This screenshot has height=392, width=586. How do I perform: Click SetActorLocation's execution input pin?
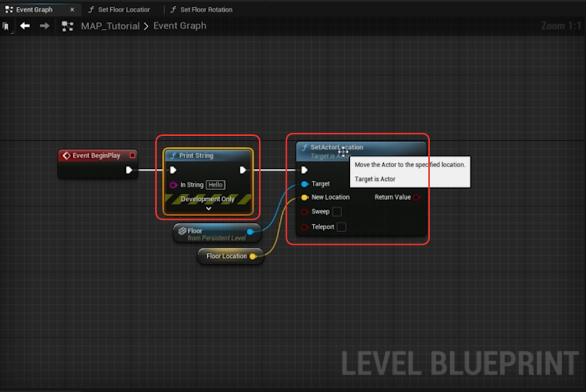[304, 170]
